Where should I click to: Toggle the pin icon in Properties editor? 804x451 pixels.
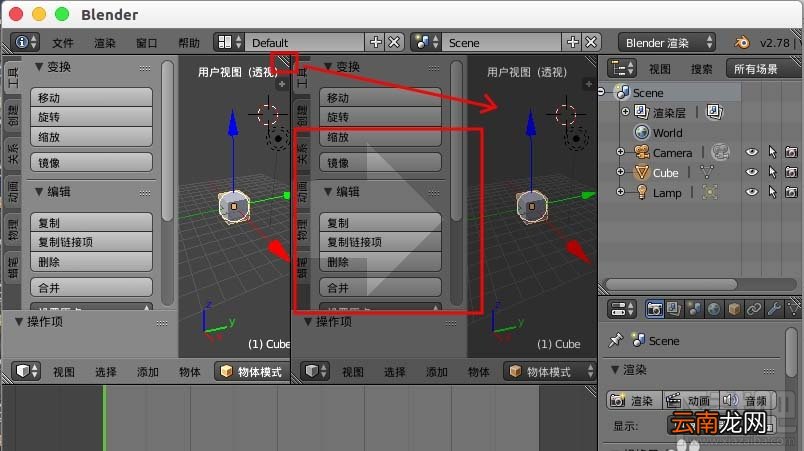coord(615,340)
